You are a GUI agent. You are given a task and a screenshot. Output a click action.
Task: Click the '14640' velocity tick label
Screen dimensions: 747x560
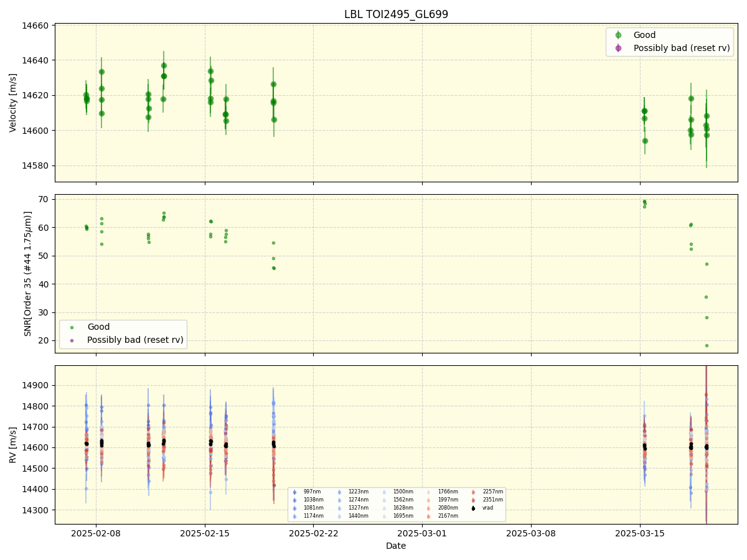point(37,60)
